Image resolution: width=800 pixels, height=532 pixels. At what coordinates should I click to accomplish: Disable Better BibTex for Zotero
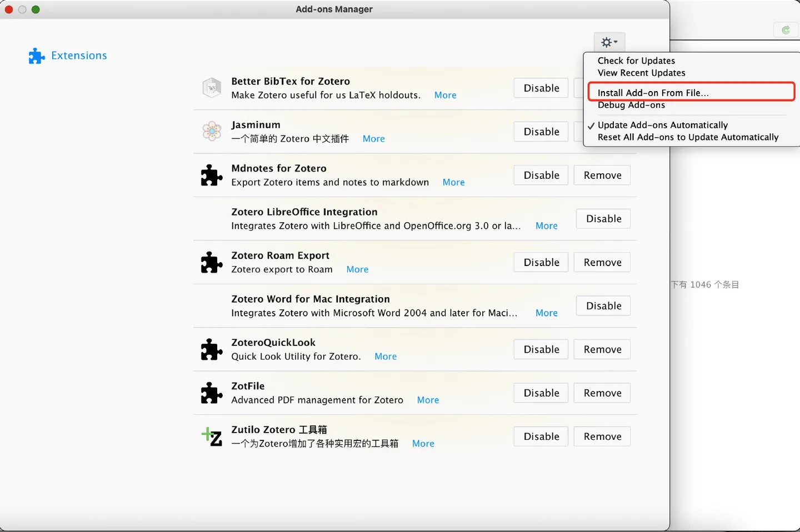(x=541, y=88)
